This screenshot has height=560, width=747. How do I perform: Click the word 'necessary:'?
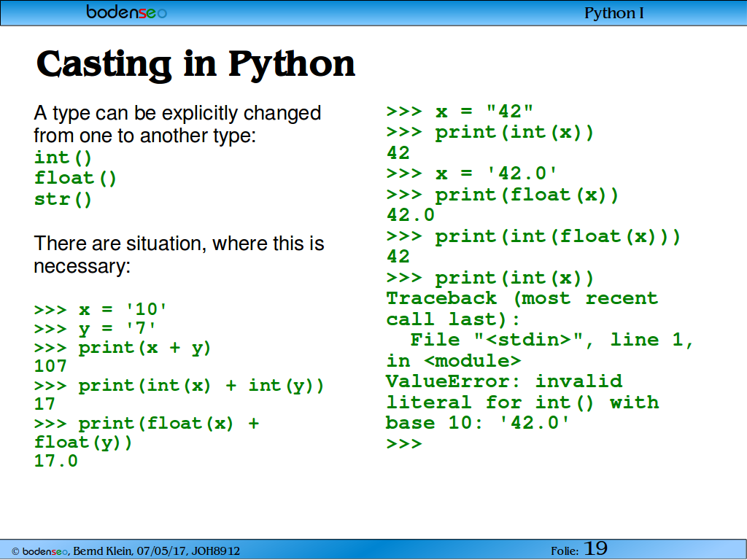pos(82,266)
